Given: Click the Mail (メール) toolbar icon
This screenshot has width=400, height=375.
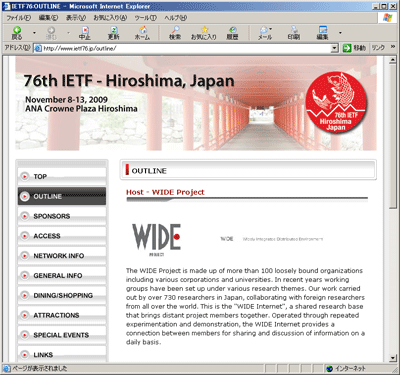Looking at the screenshot, I should [x=265, y=33].
